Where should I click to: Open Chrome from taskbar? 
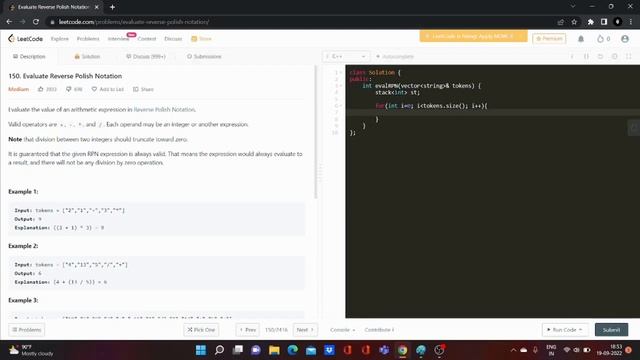tap(402, 350)
